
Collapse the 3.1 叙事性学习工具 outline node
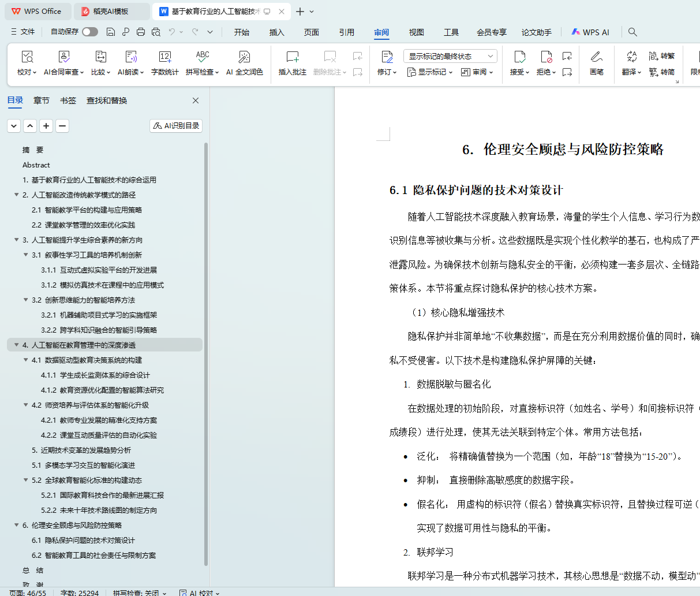(x=26, y=255)
